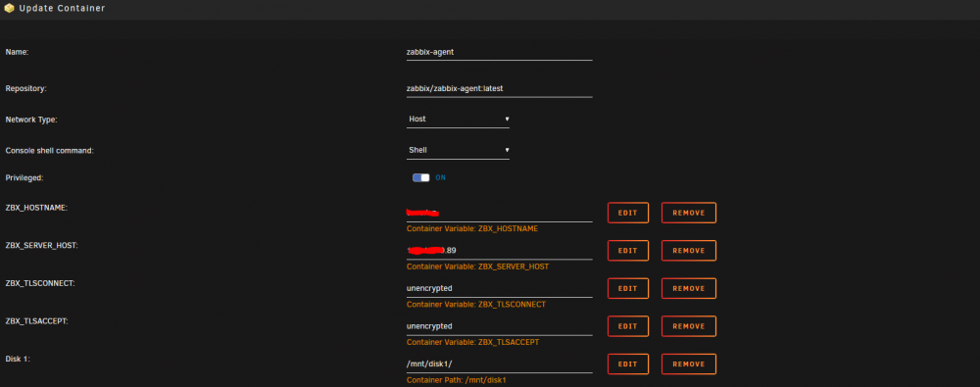Click the 'Repository:' label
The width and height of the screenshot is (980, 387).
(x=25, y=89)
